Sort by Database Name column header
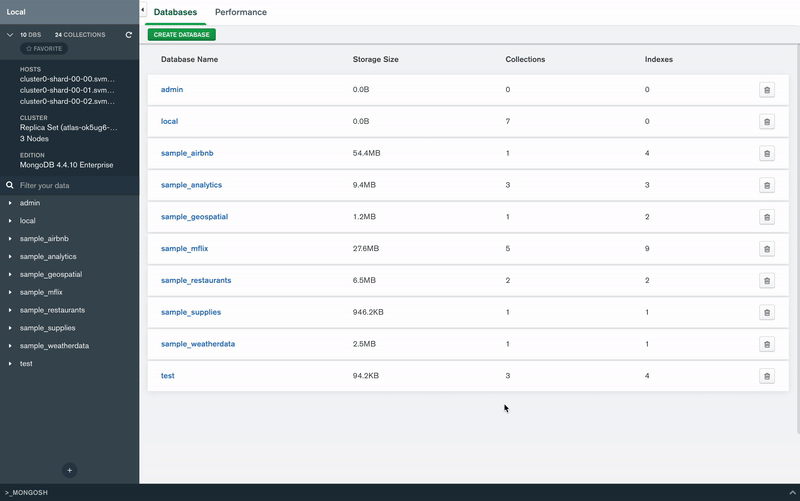Image resolution: width=800 pixels, height=501 pixels. point(189,59)
